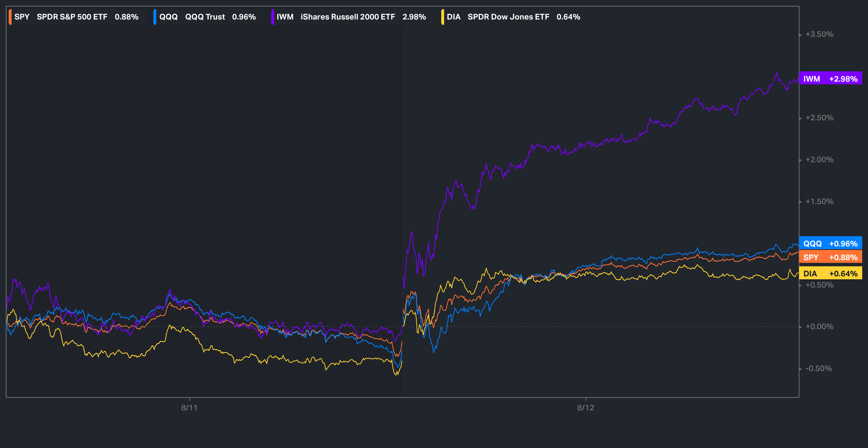This screenshot has width=868, height=448.
Task: Click the orange SPY +0.88% price tag
Action: [830, 257]
